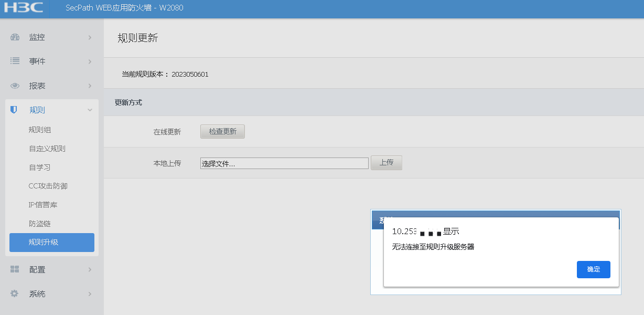The width and height of the screenshot is (644, 315).
Task: Expand the 系统 menu chevron
Action: tap(90, 294)
